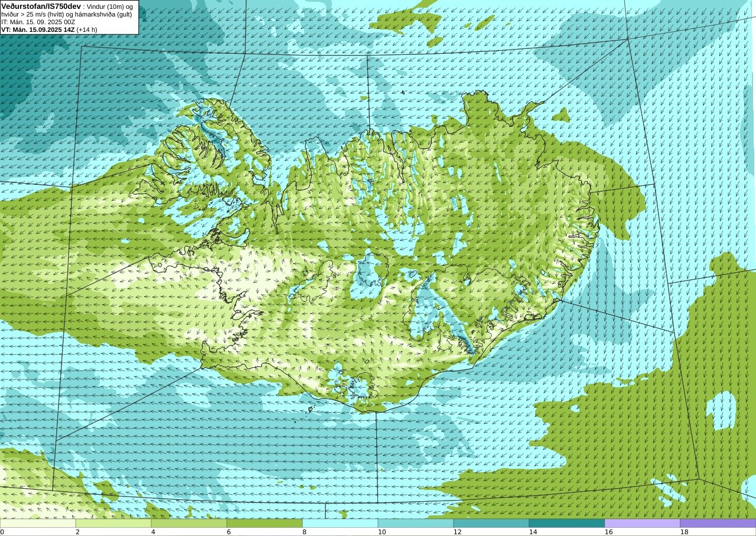Click the Veðurstofan/IS750dev title text
756x536 pixels.
click(x=41, y=6)
